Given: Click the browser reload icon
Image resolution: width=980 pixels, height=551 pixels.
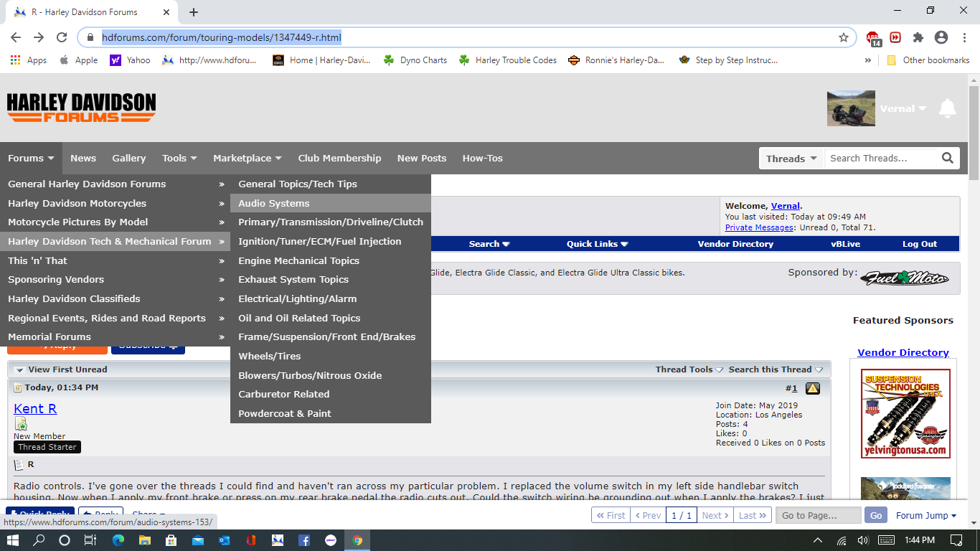Looking at the screenshot, I should [x=62, y=37].
